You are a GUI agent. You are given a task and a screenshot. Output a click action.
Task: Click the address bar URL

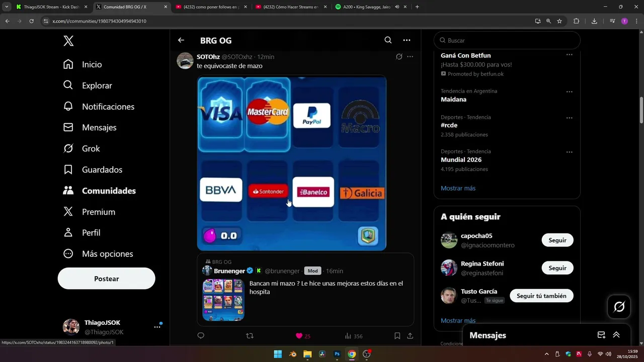(99, 21)
